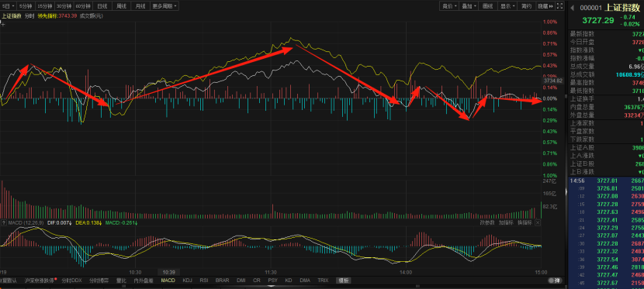Click 加指标 to add indicator
Image resolution: width=644 pixels, height=289 pixels.
pyautogui.click(x=506, y=222)
